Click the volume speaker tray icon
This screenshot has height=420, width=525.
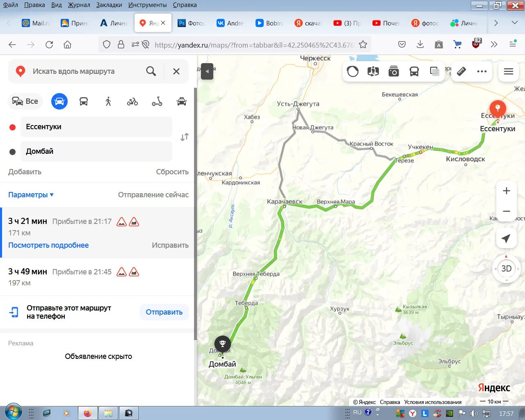pos(474,413)
